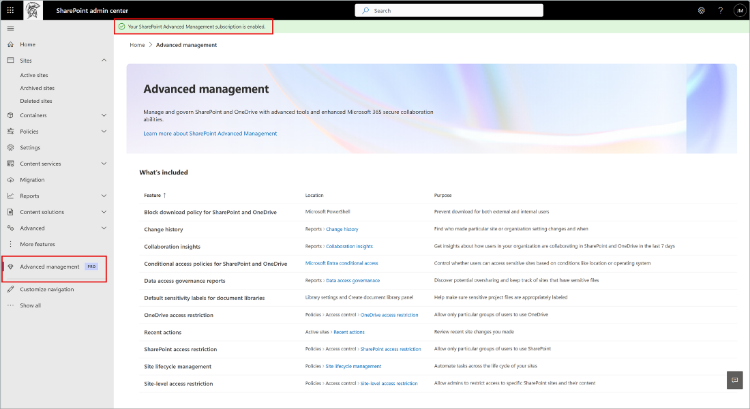
Task: Click the Location column header
Action: point(314,195)
